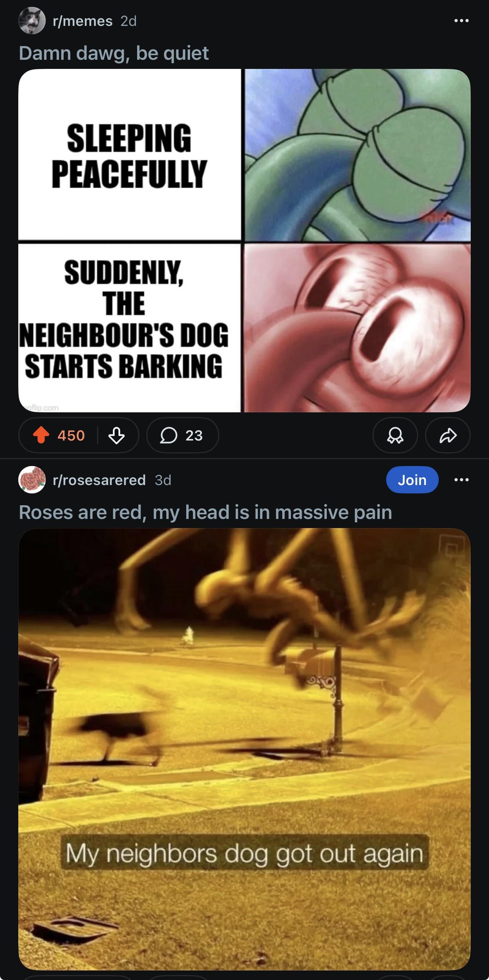This screenshot has width=489, height=980.
Task: Upvote the r/memes post
Action: [41, 435]
